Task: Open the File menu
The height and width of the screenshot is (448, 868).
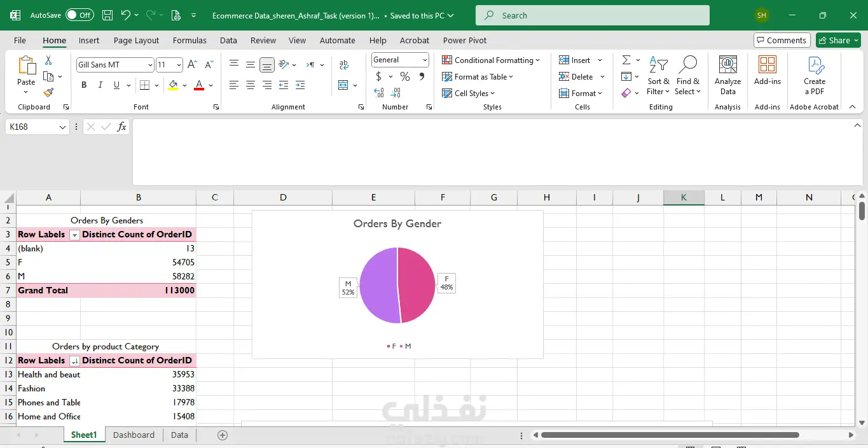Action: 20,40
